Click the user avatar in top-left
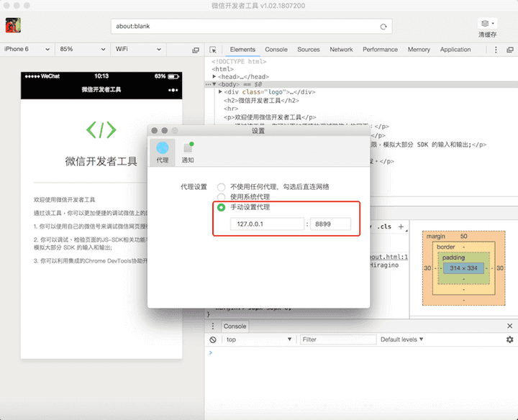This screenshot has width=518, height=420. point(13,25)
